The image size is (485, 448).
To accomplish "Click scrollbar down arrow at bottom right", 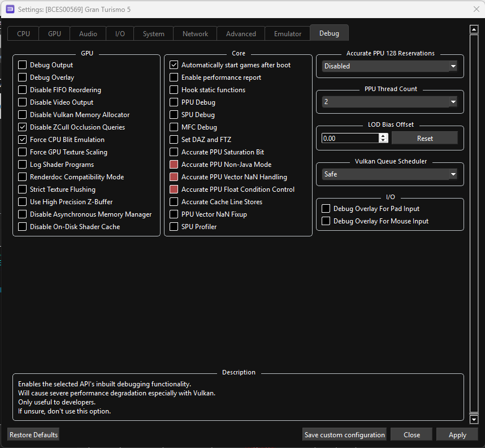I will [474, 419].
